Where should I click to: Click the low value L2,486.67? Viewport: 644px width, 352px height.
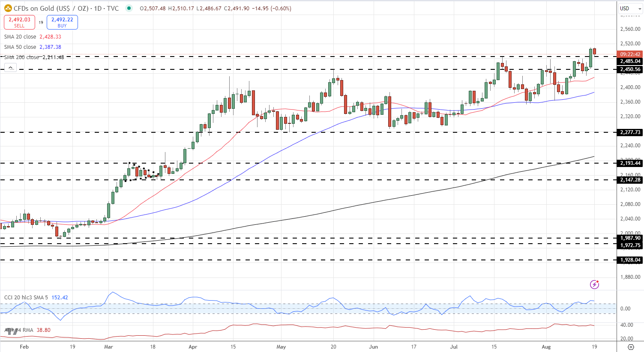tap(209, 9)
